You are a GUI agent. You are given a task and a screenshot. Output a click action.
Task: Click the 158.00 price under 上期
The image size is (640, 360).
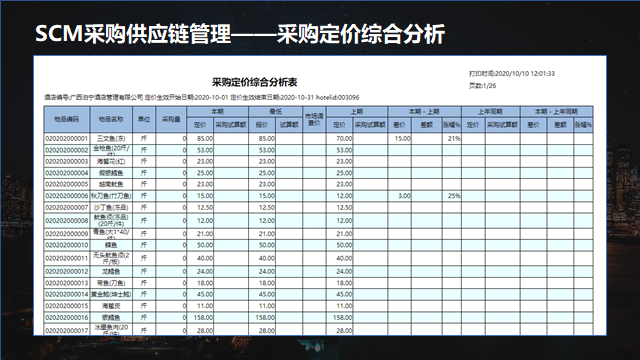pos(340,318)
